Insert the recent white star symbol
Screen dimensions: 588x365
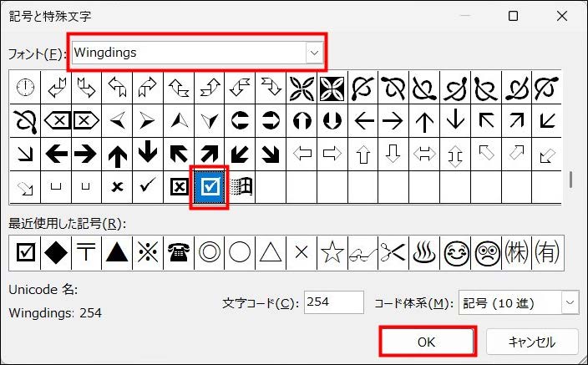pyautogui.click(x=332, y=253)
